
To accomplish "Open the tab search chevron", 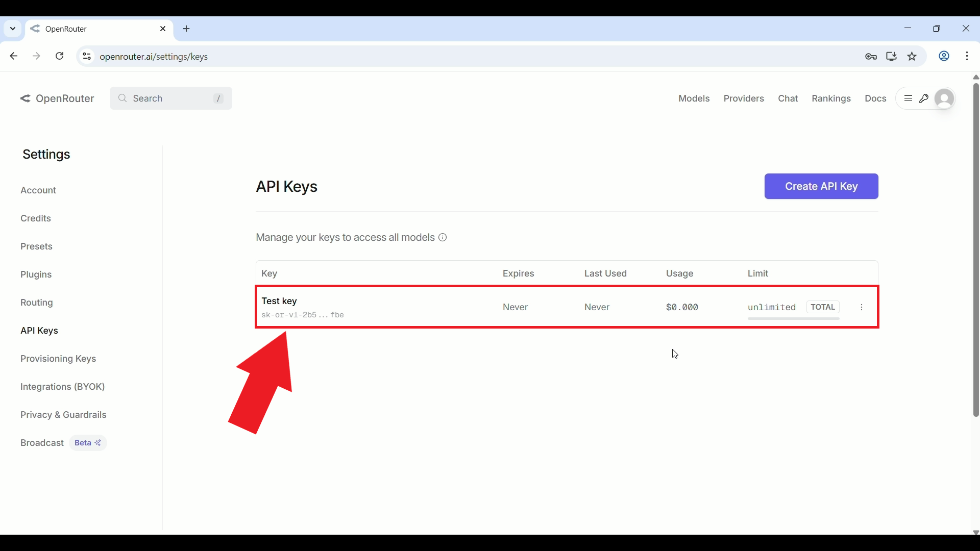I will coord(12,29).
